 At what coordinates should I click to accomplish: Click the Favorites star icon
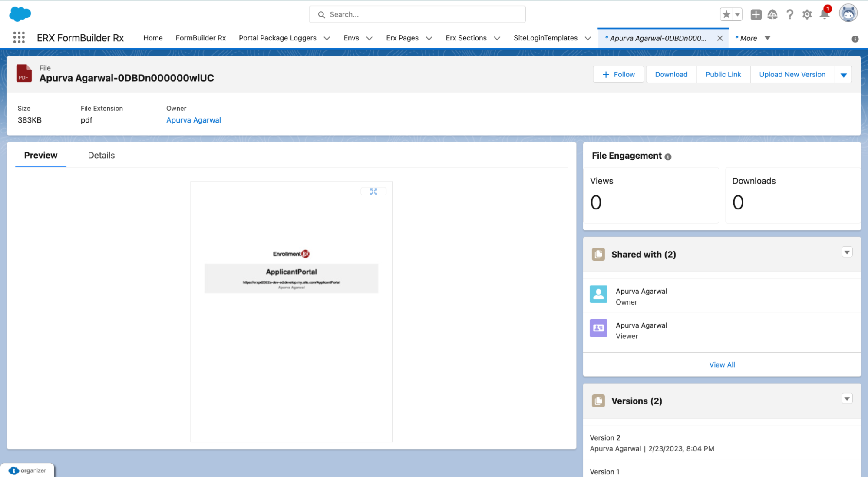click(726, 14)
